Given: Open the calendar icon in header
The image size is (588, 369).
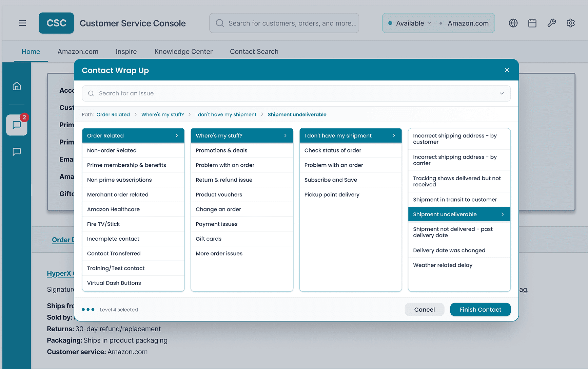Looking at the screenshot, I should 532,23.
